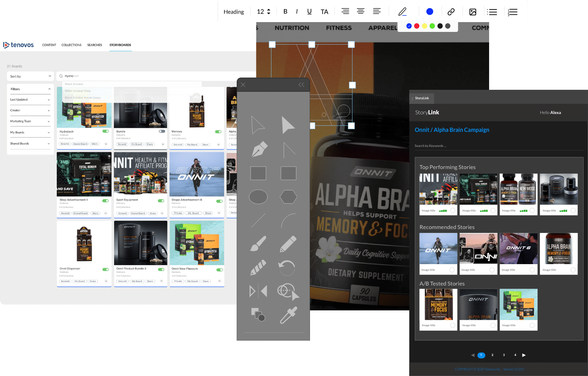
Task: Toggle the Onnit Product Bundle 3 switch
Action: coord(161,269)
